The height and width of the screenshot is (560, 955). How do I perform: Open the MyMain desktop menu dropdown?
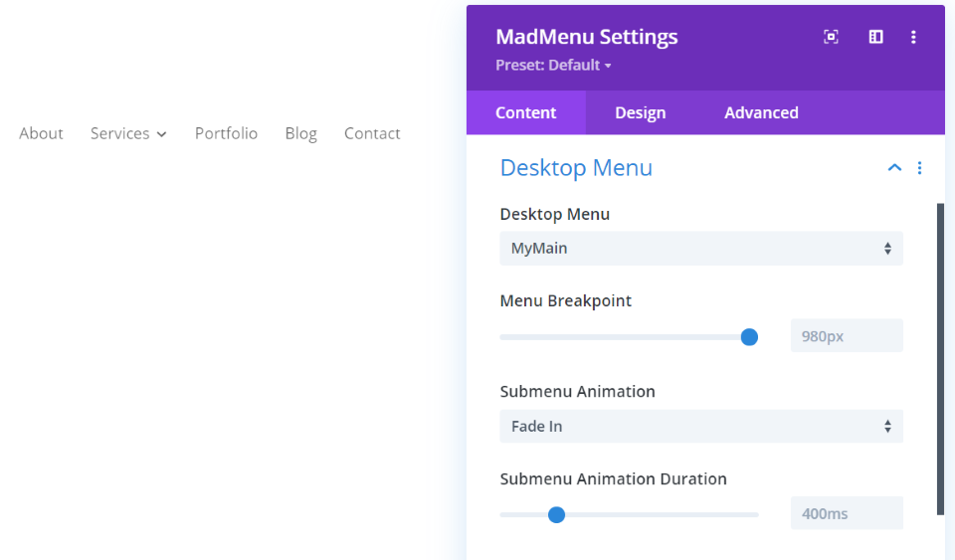[x=700, y=249]
